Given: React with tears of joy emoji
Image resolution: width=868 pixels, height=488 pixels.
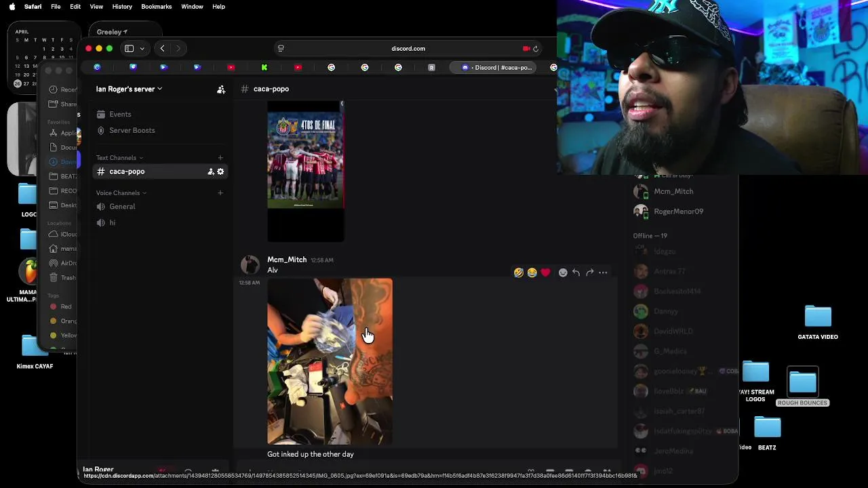Looking at the screenshot, I should (x=532, y=272).
